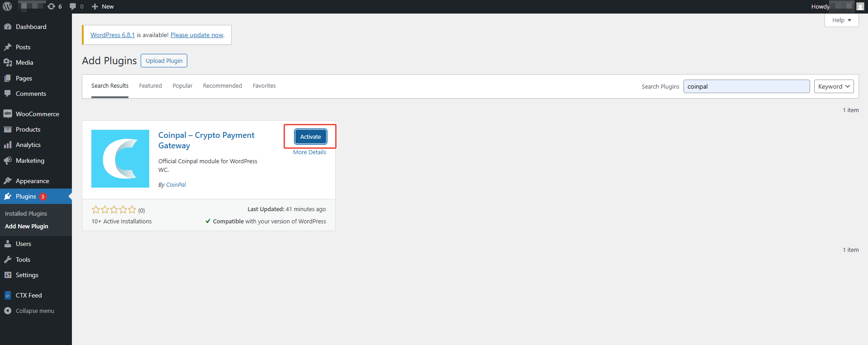Click the Upload Plugin button
The width and height of the screenshot is (868, 345).
[x=164, y=61]
